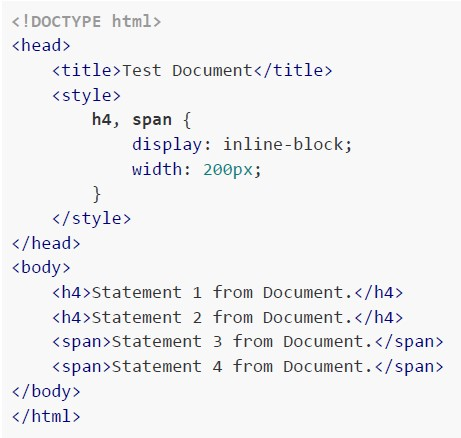Click the opening <body> tag
The width and height of the screenshot is (461, 438).
pyautogui.click(x=41, y=268)
